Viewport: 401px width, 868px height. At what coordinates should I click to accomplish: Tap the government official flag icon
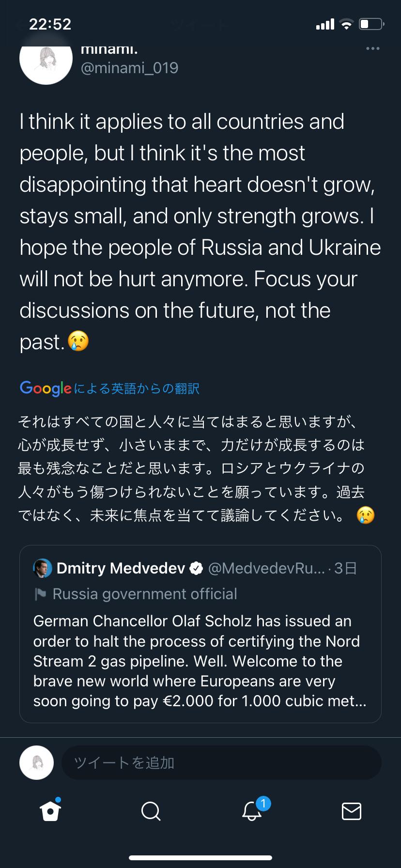click(x=41, y=594)
